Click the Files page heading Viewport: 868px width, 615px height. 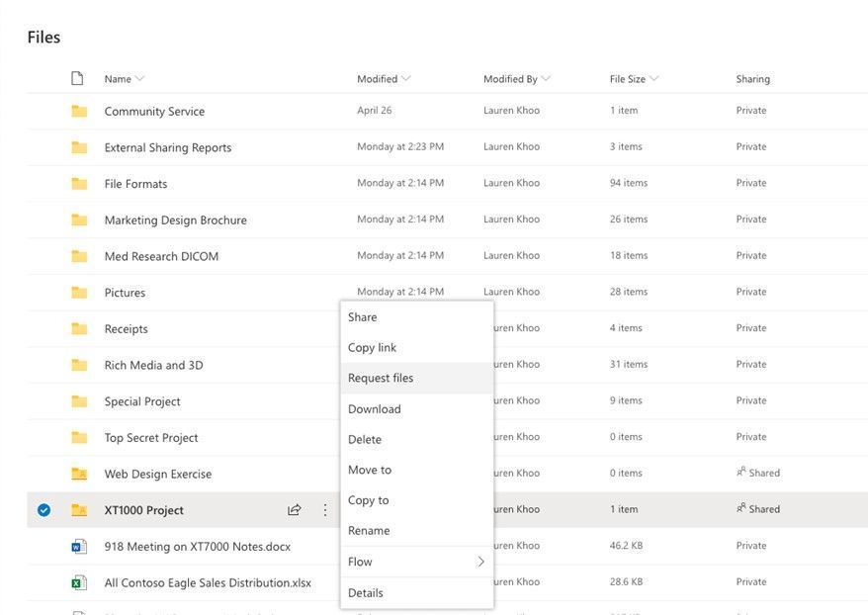[43, 38]
